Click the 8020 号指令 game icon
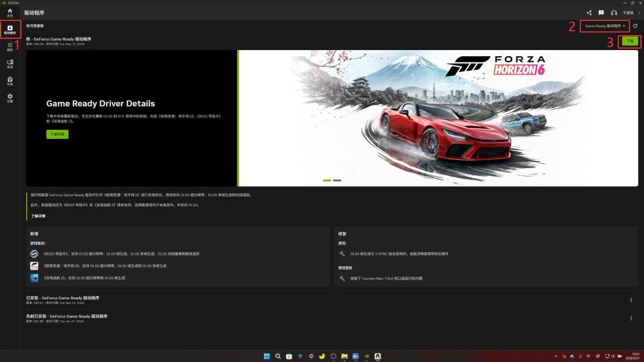644x362 pixels. [x=34, y=254]
